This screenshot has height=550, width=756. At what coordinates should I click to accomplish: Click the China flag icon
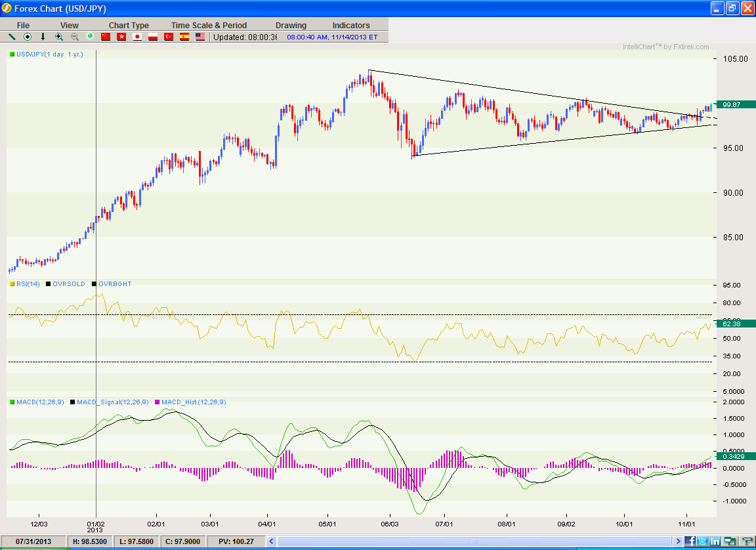point(106,37)
